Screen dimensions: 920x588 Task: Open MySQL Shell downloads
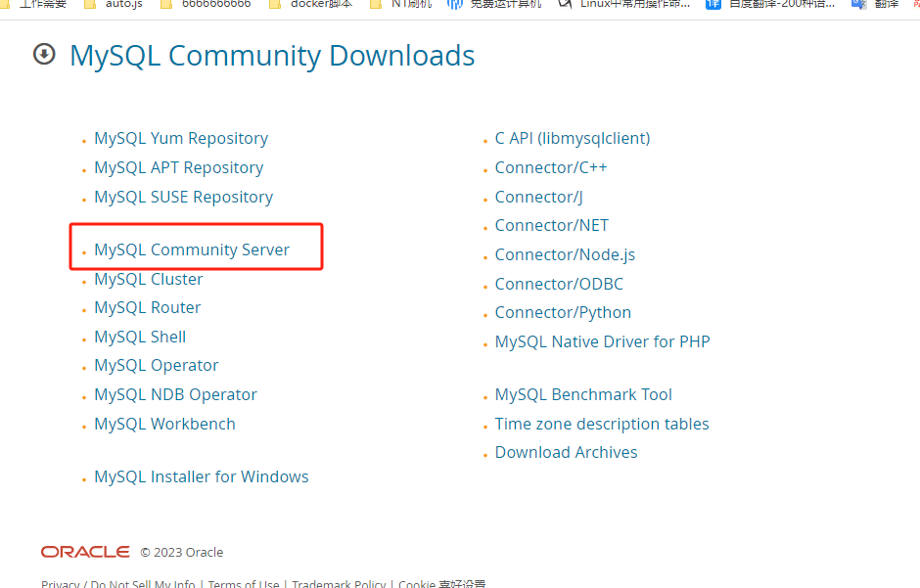coord(140,338)
